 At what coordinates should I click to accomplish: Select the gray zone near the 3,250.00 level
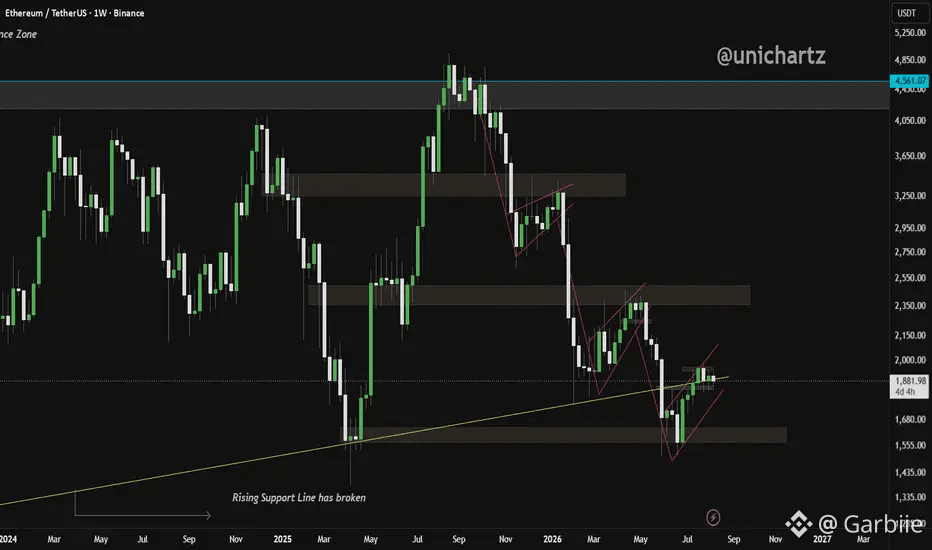(x=444, y=185)
